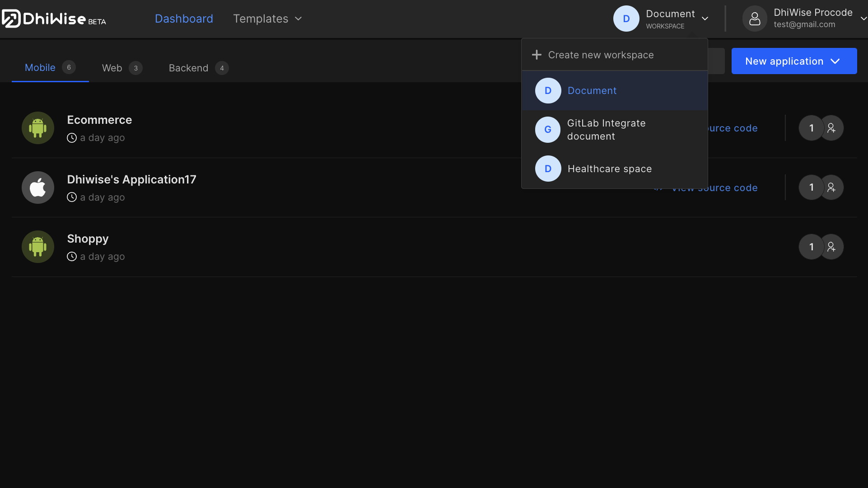Add a member to Shoppy

832,247
